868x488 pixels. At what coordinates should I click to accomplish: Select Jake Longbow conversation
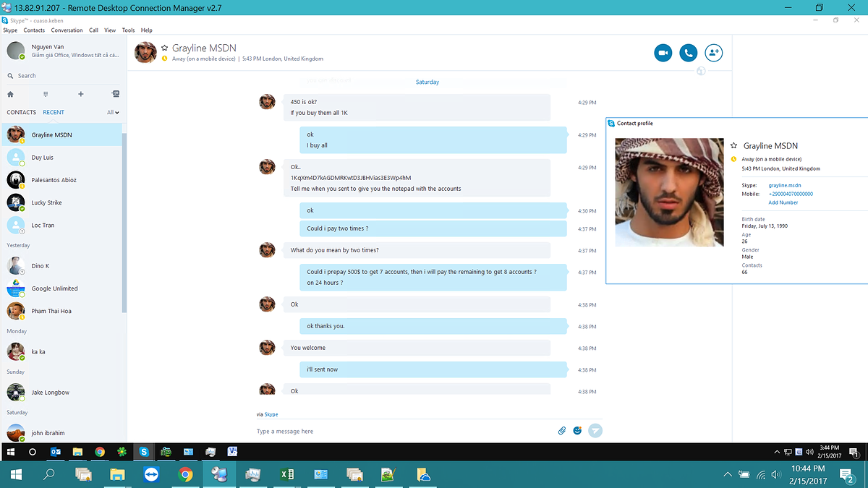[61, 393]
